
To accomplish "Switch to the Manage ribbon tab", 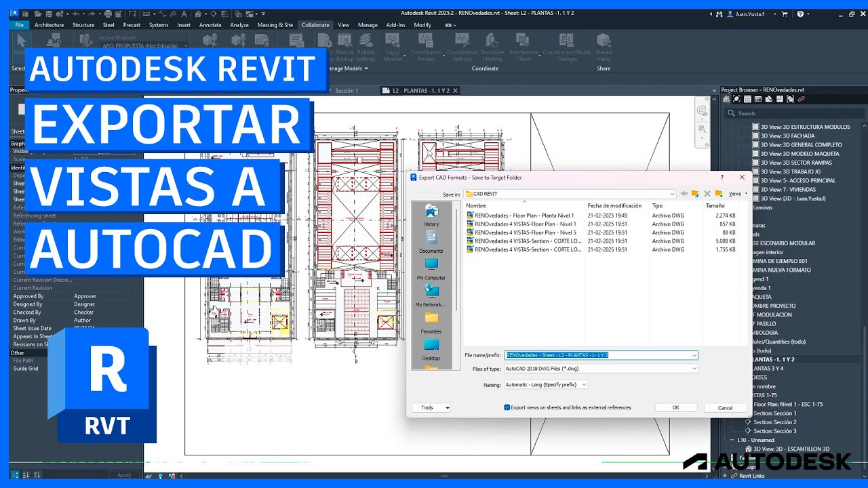I will coord(368,25).
